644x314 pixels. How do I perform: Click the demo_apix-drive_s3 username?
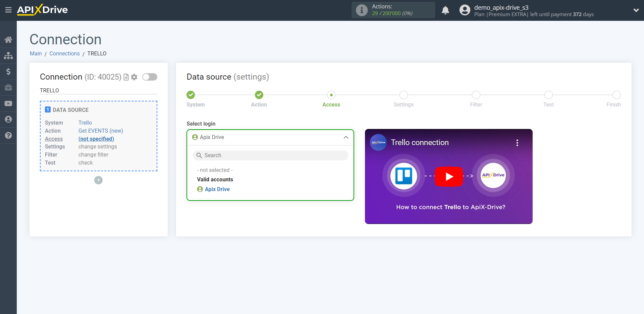(501, 7)
